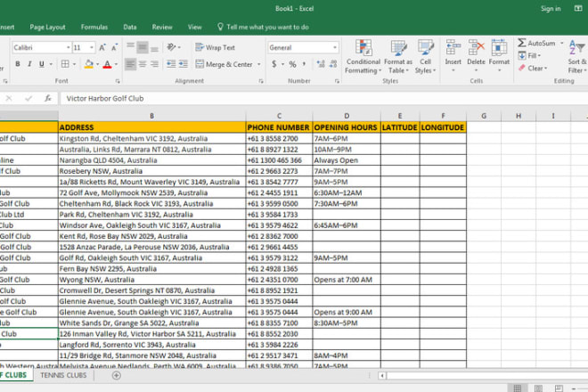Image resolution: width=588 pixels, height=392 pixels.
Task: Click the Insert Function fx icon
Action: 47,99
